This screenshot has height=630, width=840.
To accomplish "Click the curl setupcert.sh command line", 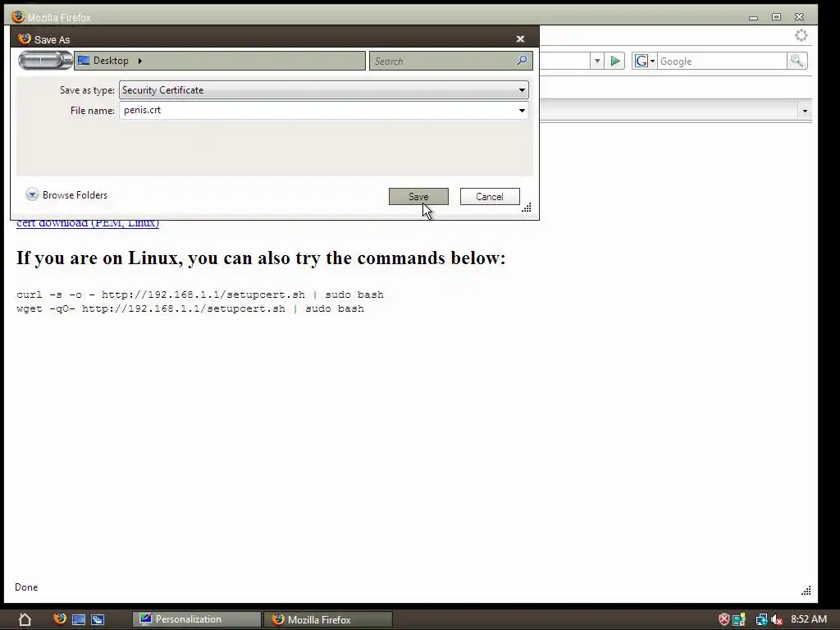I will point(200,294).
